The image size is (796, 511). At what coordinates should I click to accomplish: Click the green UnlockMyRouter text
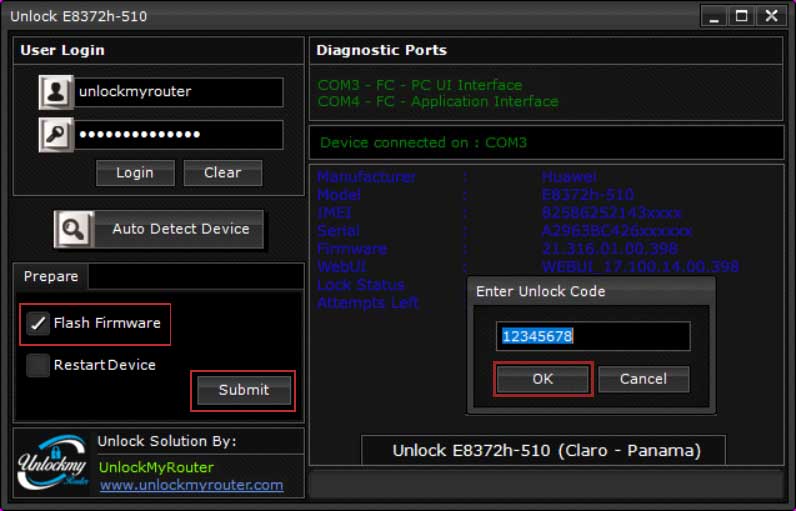[x=156, y=468]
